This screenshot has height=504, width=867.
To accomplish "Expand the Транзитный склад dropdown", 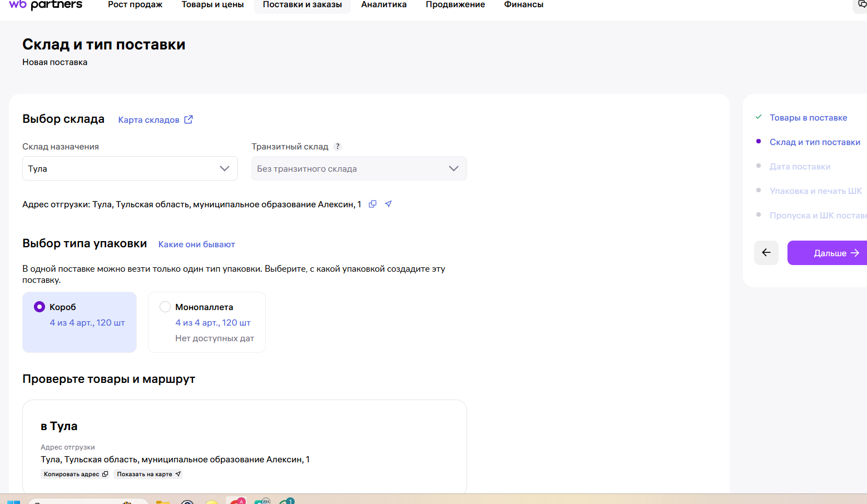I will click(x=359, y=168).
